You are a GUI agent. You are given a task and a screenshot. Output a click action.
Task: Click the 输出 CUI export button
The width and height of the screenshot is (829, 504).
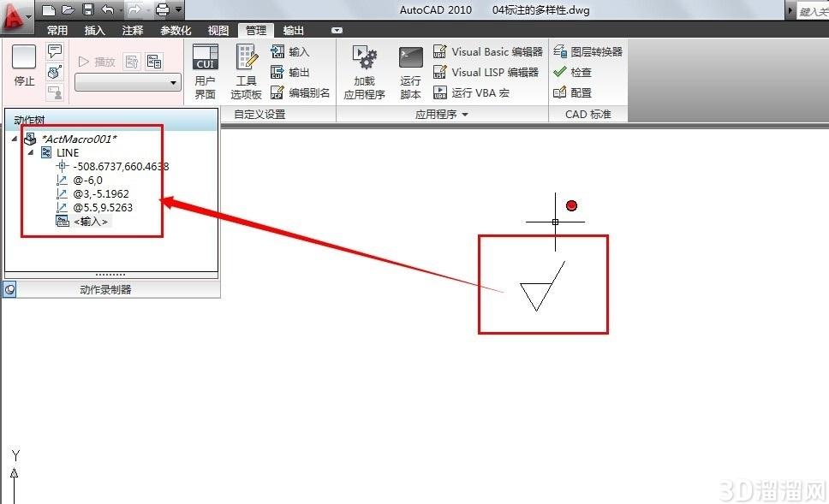click(x=289, y=73)
